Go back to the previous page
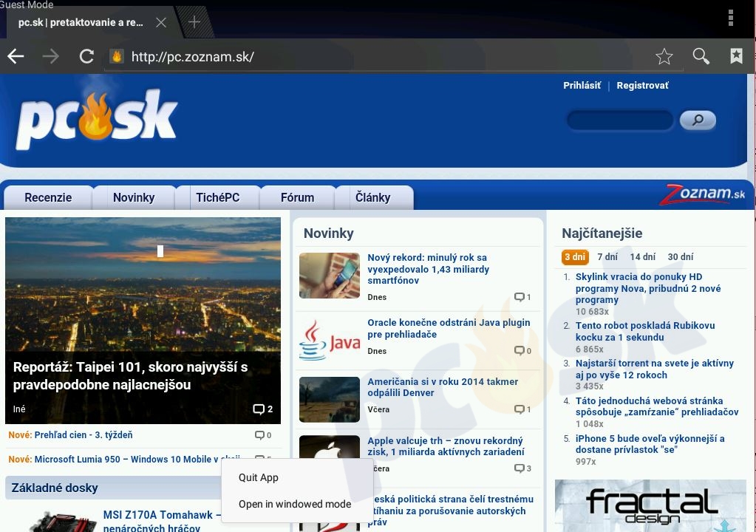Viewport: 756px width, 532px height. 16,56
